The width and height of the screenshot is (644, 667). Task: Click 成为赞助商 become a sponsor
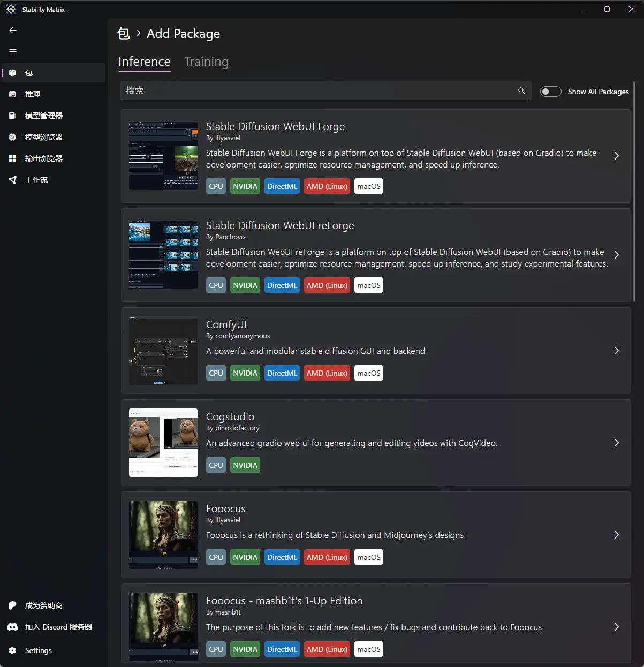tap(43, 605)
